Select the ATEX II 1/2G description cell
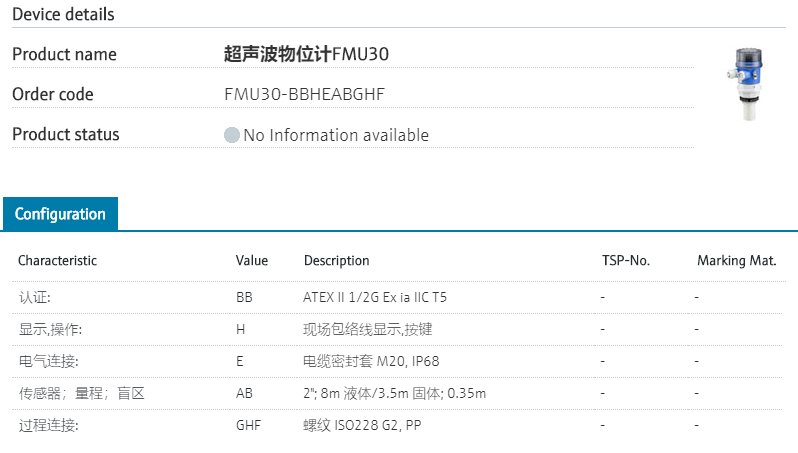Viewport: 798px width, 453px height. [375, 297]
